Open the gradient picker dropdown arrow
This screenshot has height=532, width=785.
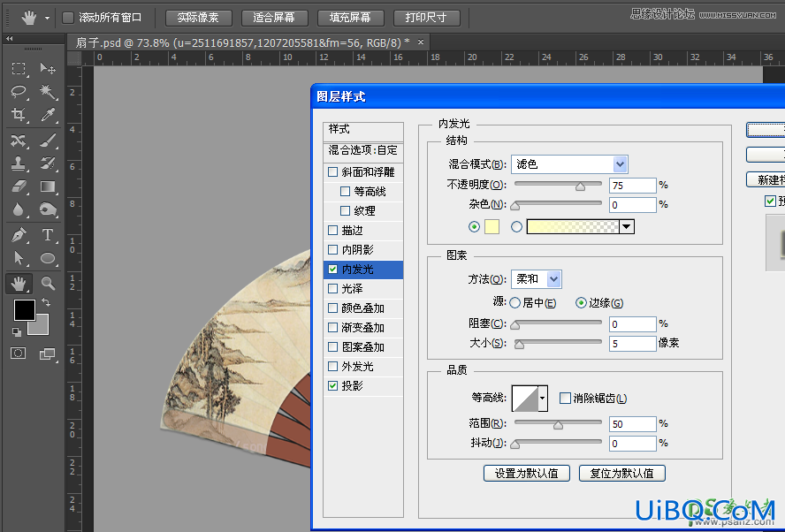[627, 227]
